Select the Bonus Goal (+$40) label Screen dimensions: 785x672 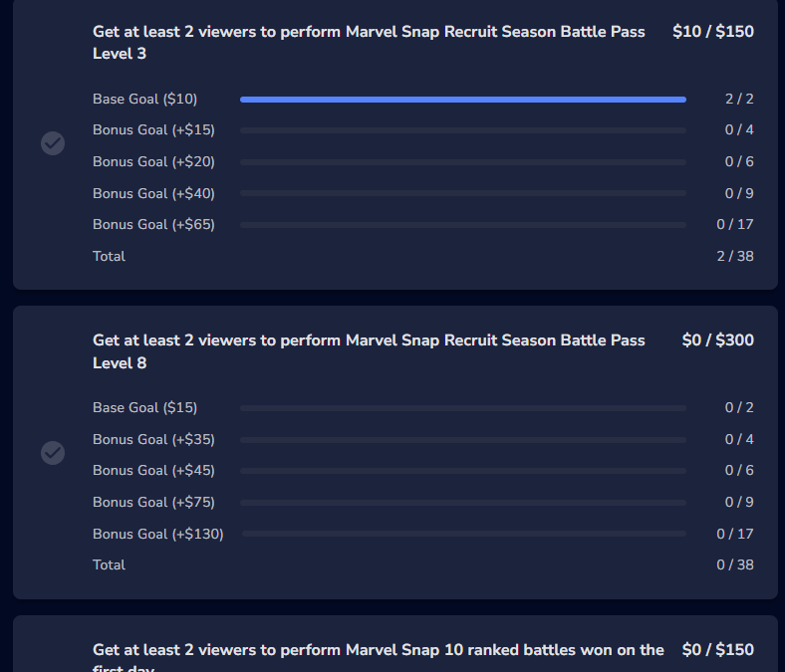coord(153,193)
